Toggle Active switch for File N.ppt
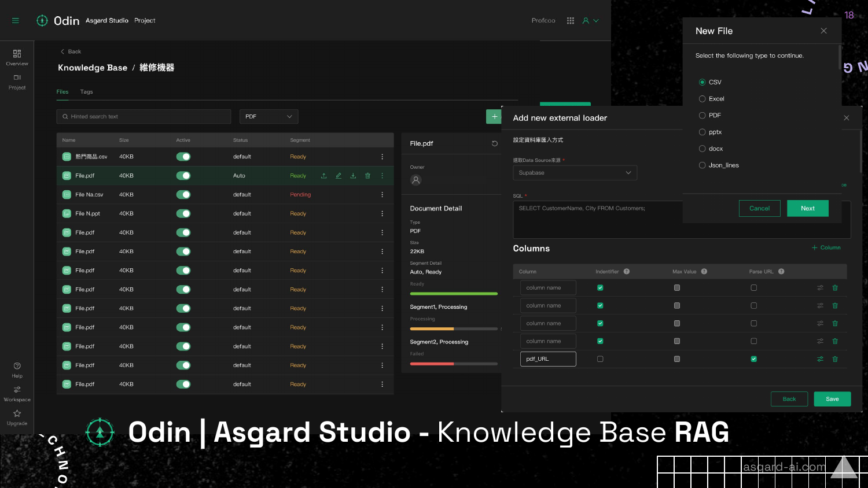Viewport: 868px width, 488px height. pyautogui.click(x=183, y=214)
